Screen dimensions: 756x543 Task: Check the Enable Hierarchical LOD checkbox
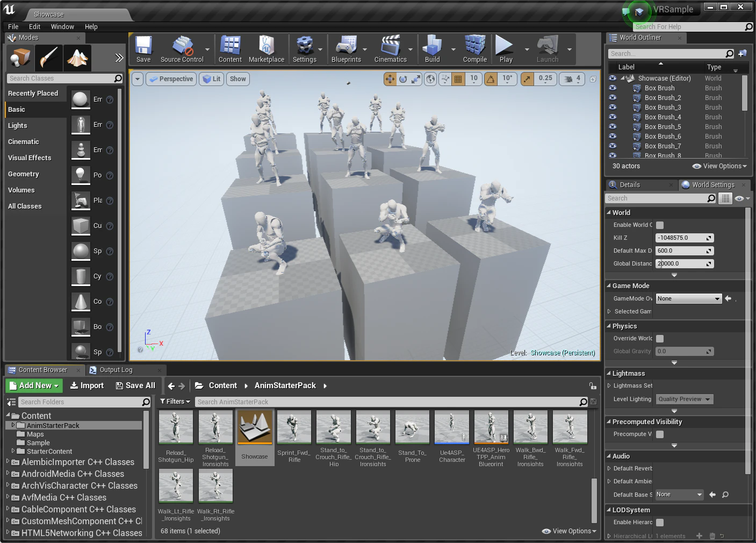click(660, 523)
